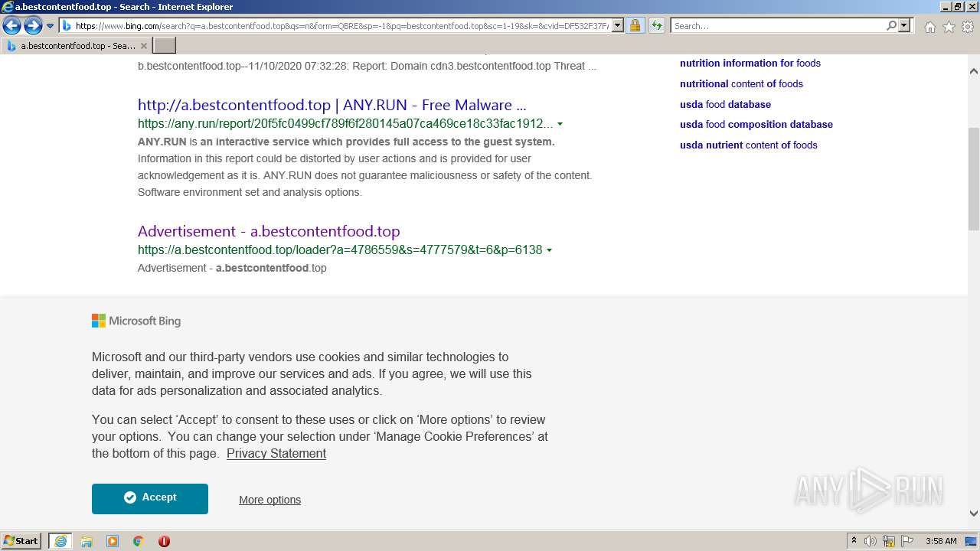Launch Google Chrome from the taskbar
This screenshot has width=980, height=551.
[x=139, y=541]
